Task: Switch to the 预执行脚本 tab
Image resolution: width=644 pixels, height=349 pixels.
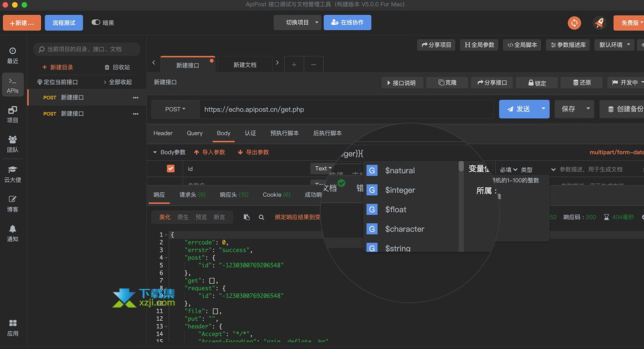Action: coord(284,133)
